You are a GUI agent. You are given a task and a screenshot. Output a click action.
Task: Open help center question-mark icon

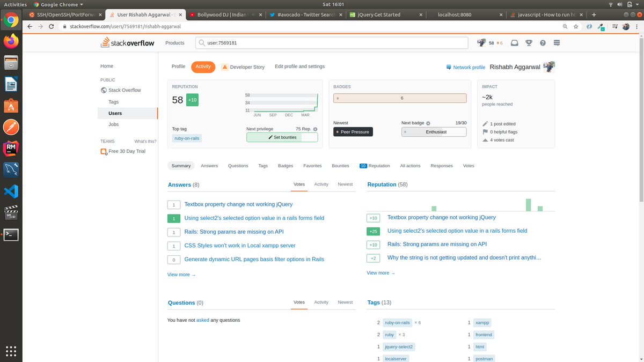click(x=543, y=43)
